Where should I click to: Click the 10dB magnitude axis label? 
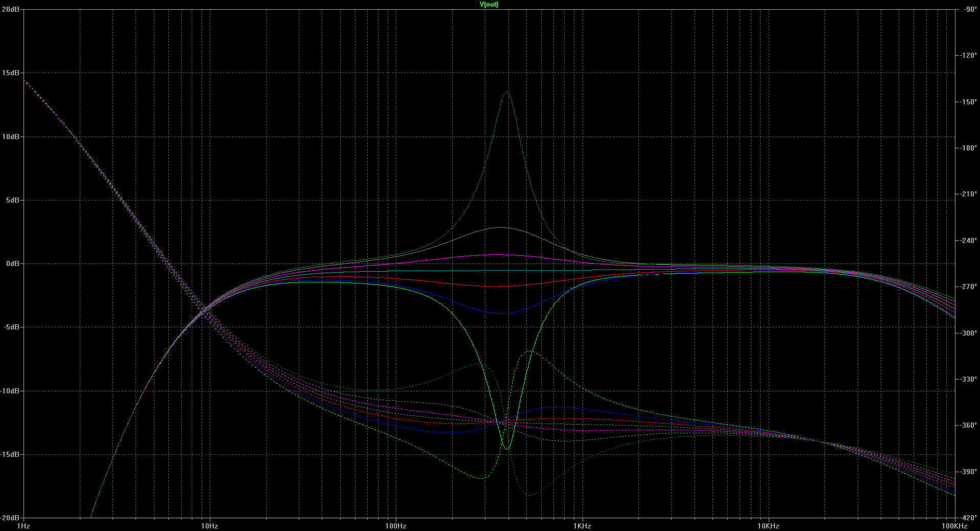coord(10,137)
